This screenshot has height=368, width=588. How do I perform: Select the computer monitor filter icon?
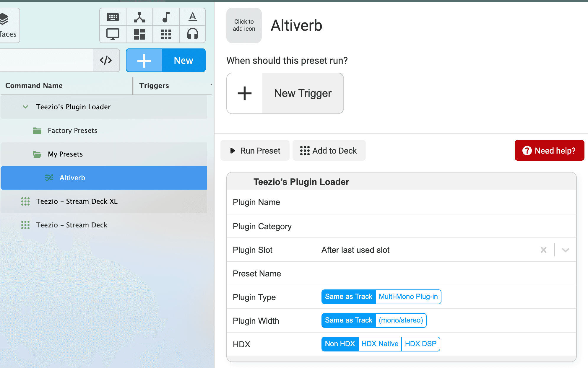tap(113, 34)
